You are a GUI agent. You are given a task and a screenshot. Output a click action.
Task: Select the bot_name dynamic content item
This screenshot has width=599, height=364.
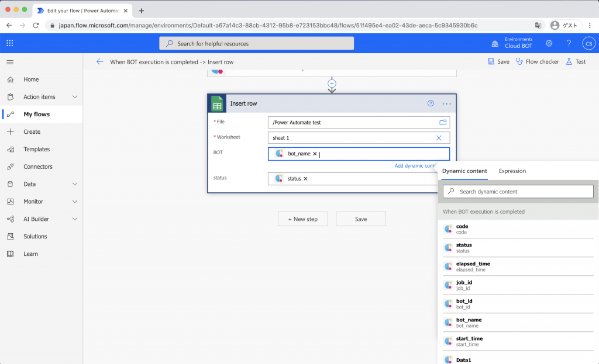coord(518,323)
